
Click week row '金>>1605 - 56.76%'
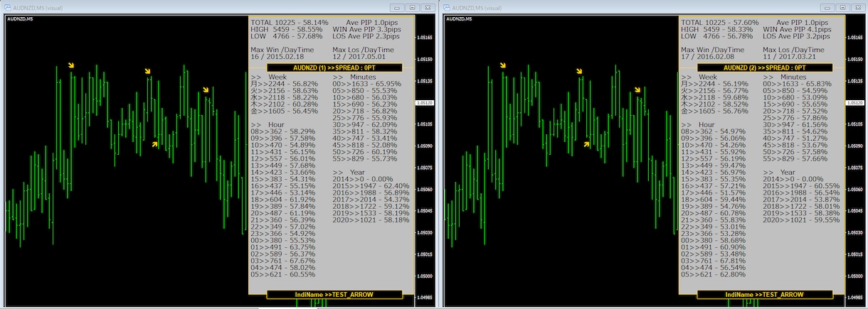714,112
